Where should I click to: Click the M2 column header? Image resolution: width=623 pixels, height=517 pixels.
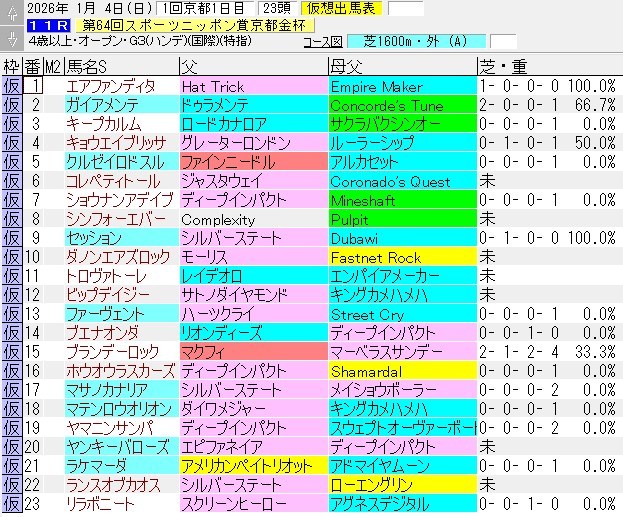[x=53, y=66]
